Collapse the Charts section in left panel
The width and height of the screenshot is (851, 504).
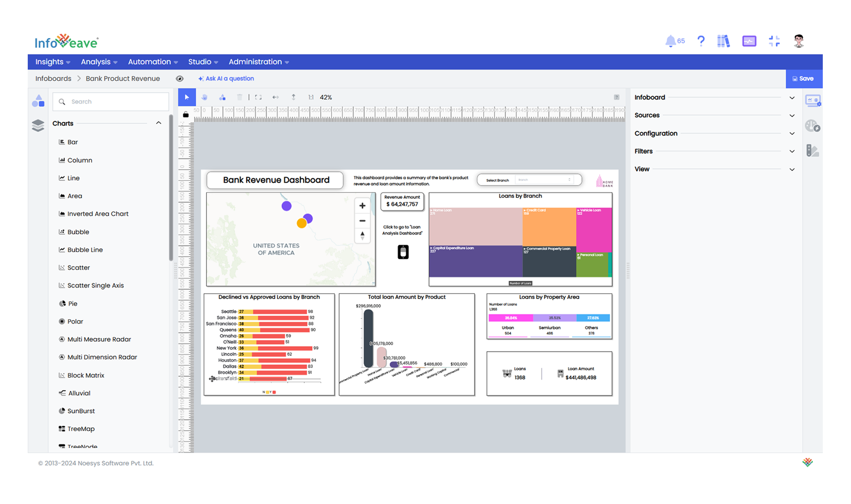point(158,123)
